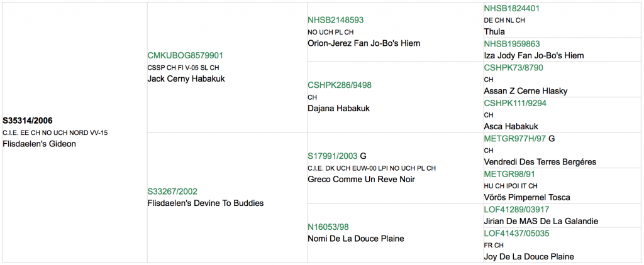Screen dimensions: 644x265
Task: Follow the NHSB2148593 pedigree link
Action: coord(336,20)
